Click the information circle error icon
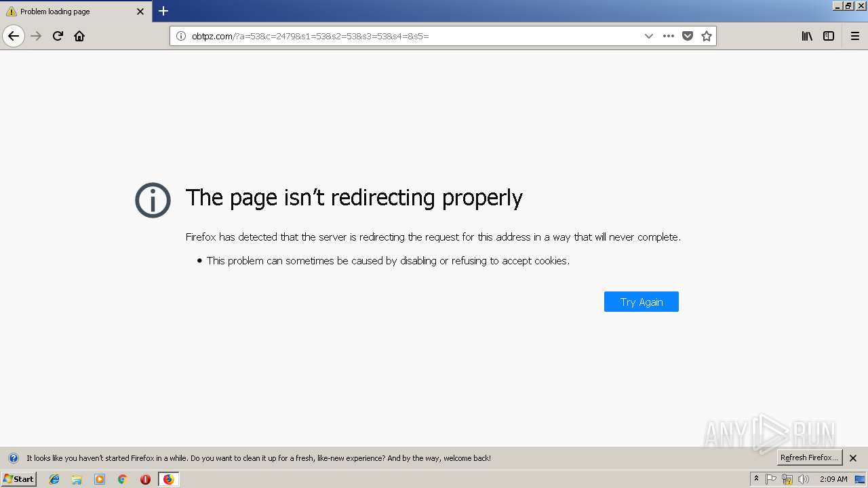The height and width of the screenshot is (488, 868). pos(153,200)
